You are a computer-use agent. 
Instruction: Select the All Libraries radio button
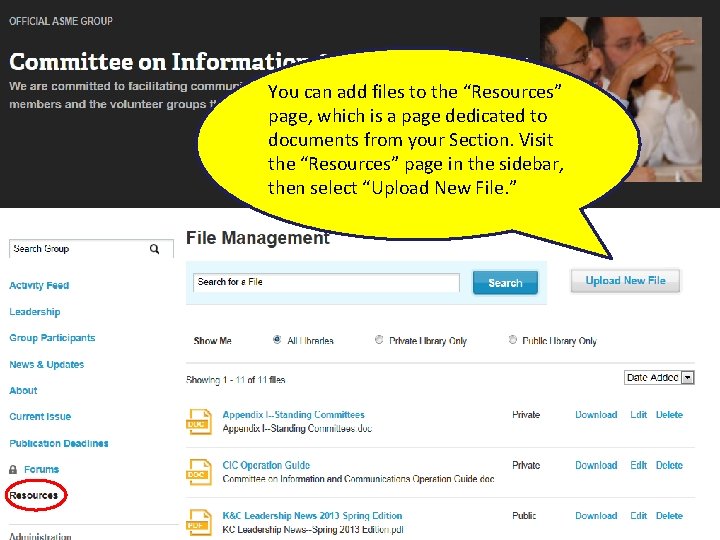(x=277, y=340)
